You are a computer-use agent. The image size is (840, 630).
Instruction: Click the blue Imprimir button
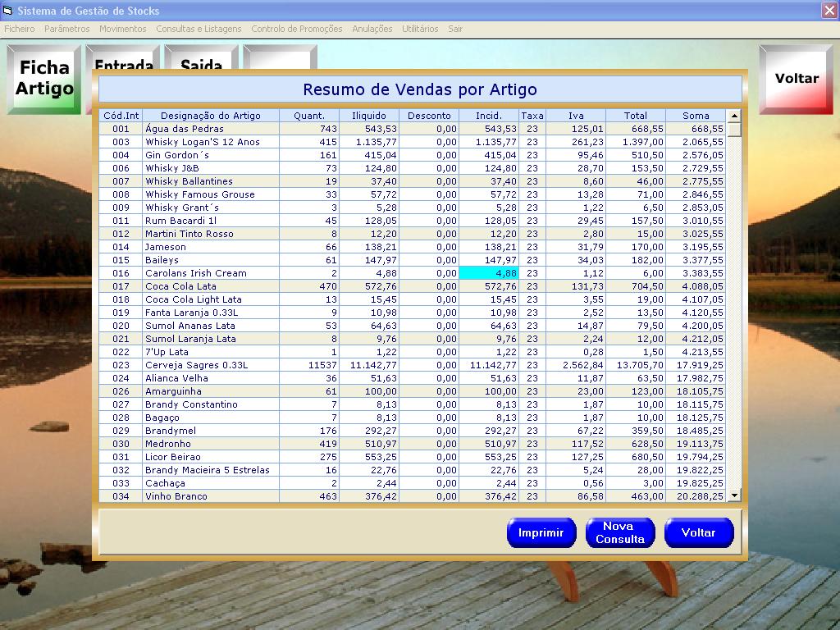[541, 532]
